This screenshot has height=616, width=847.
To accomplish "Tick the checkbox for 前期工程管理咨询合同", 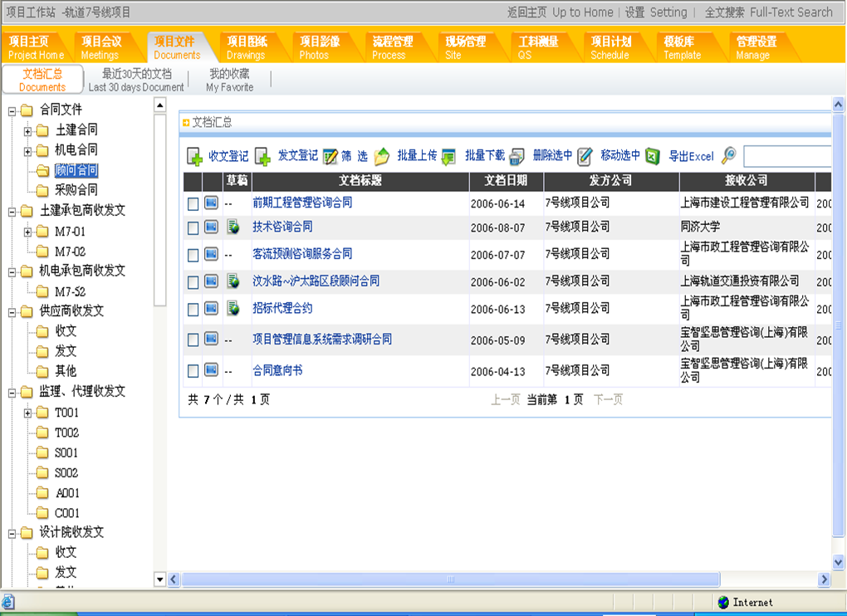I will click(193, 203).
